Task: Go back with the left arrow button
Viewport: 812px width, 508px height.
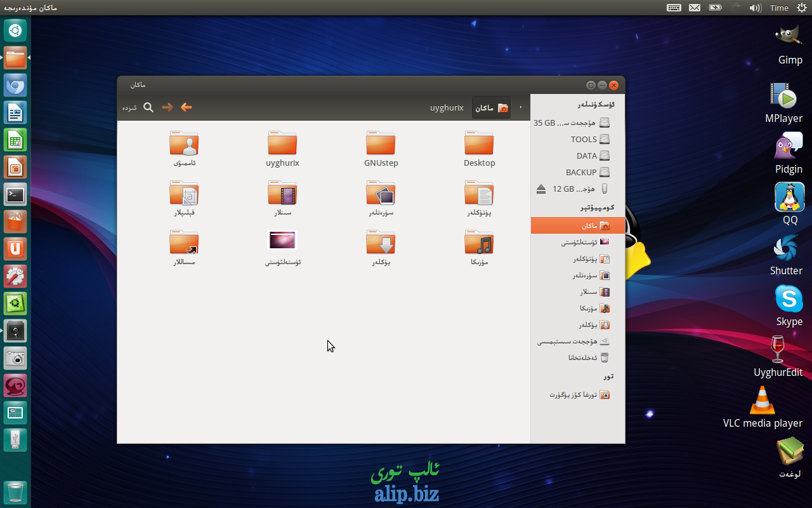Action: [x=187, y=107]
